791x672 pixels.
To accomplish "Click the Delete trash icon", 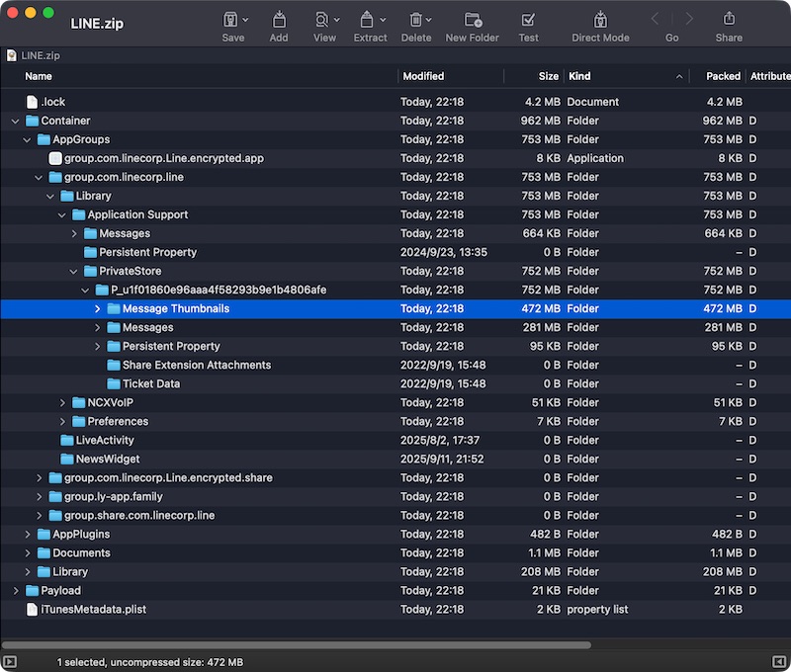I will (415, 20).
